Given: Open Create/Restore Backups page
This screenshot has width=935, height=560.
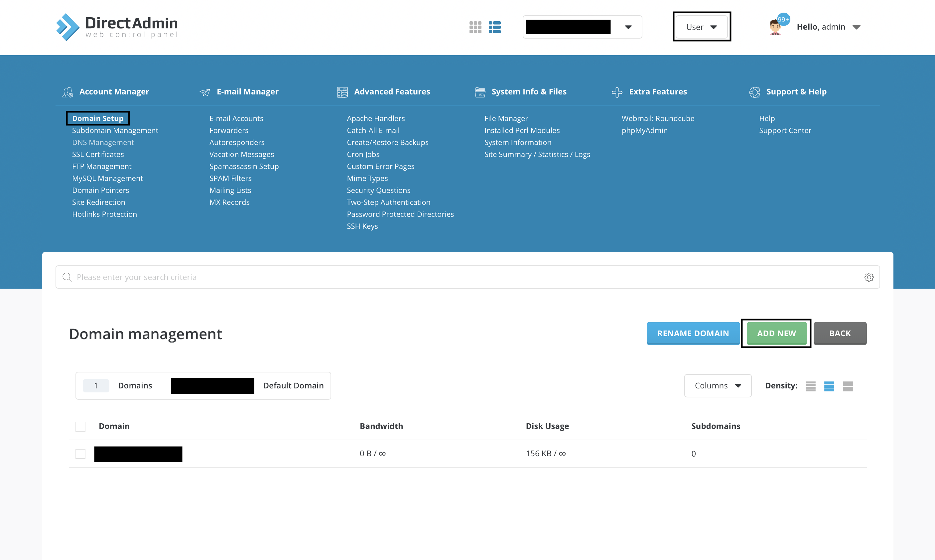Looking at the screenshot, I should click(388, 143).
